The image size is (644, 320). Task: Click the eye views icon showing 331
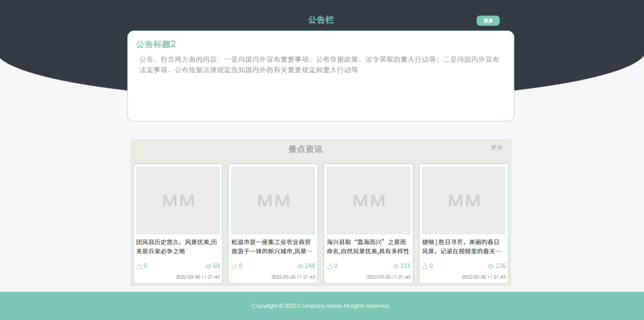pyautogui.click(x=396, y=266)
